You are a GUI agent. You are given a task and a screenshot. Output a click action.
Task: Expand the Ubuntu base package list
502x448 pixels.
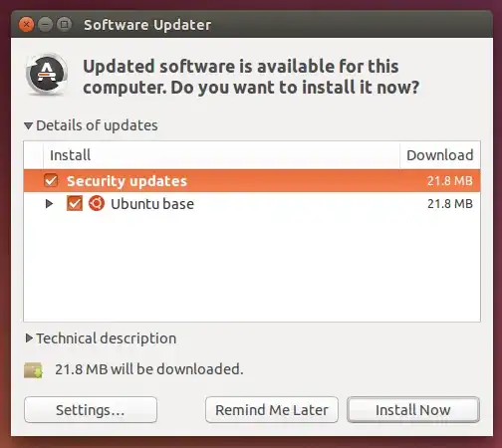coord(49,203)
